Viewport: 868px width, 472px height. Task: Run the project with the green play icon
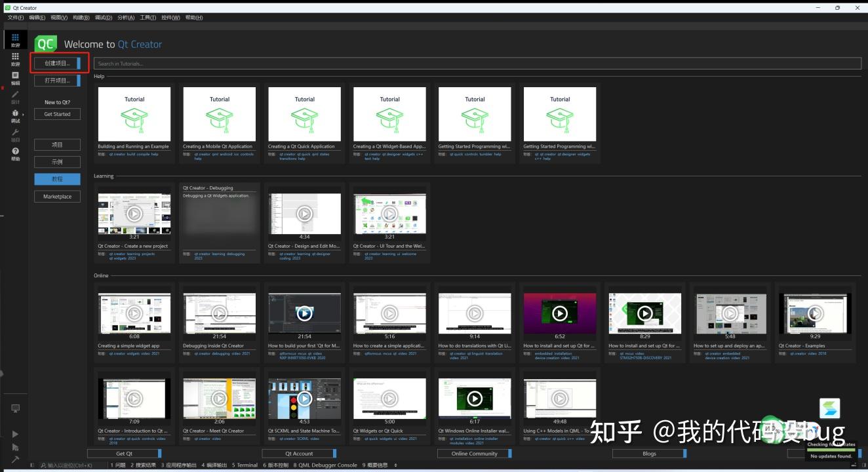[x=15, y=433]
